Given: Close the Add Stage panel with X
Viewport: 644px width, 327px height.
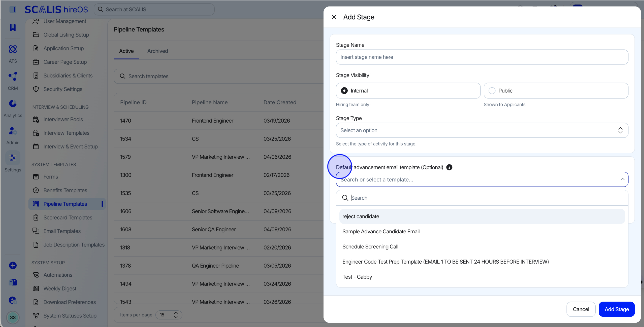Looking at the screenshot, I should 334,17.
